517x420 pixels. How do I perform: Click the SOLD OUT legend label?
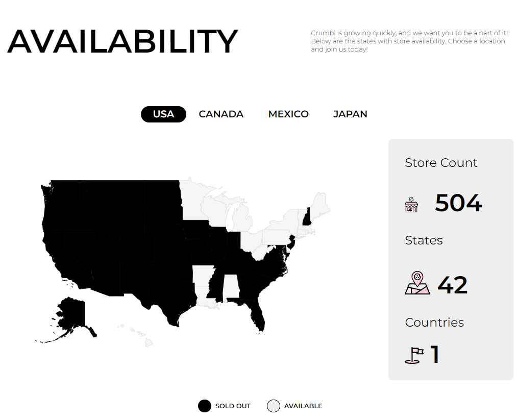pos(233,406)
